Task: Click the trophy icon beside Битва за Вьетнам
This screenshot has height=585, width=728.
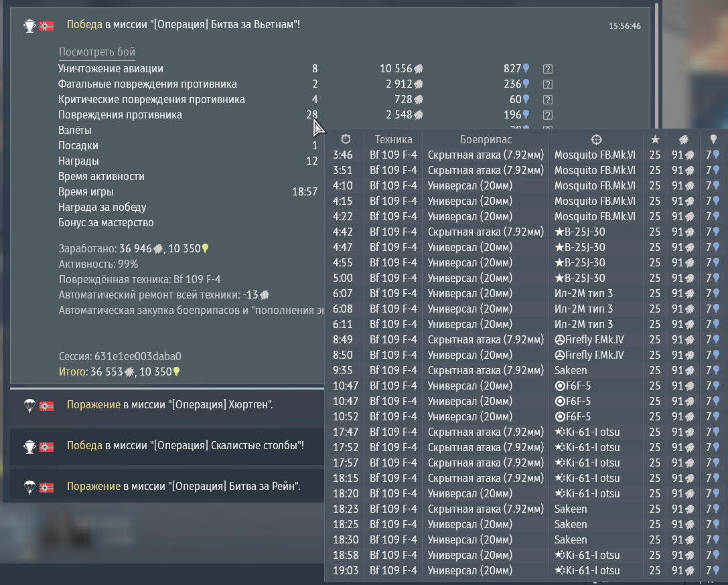Action: (x=29, y=26)
